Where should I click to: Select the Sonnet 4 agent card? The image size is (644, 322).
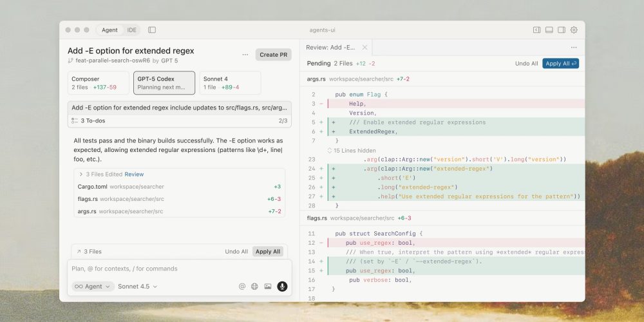[230, 83]
